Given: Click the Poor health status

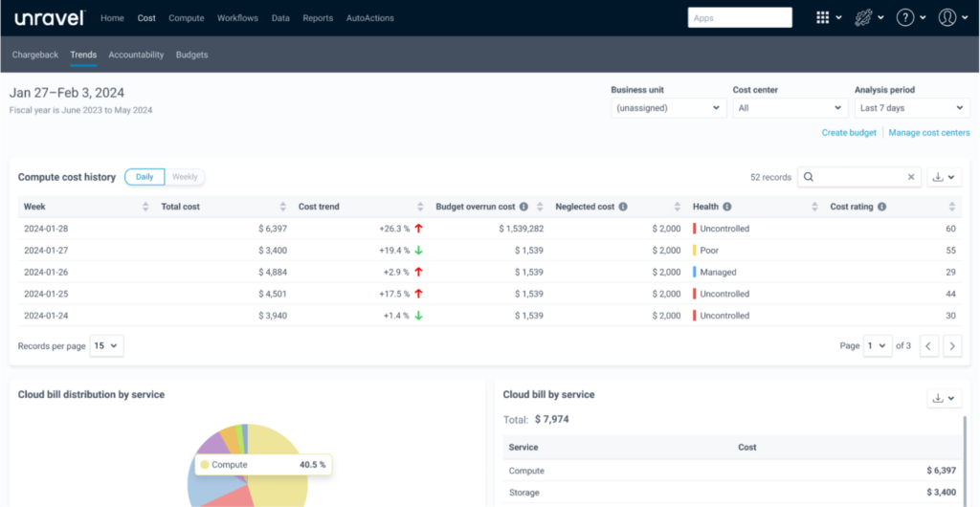Looking at the screenshot, I should pos(709,251).
